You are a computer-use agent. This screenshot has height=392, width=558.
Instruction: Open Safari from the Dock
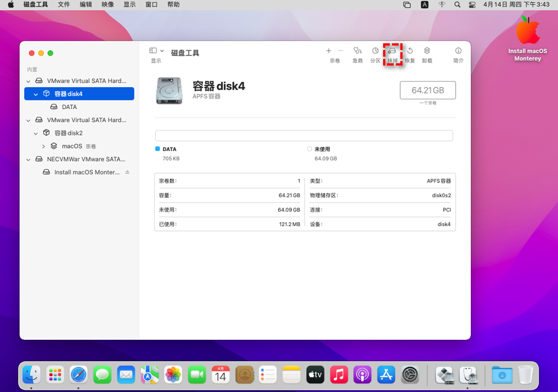79,375
